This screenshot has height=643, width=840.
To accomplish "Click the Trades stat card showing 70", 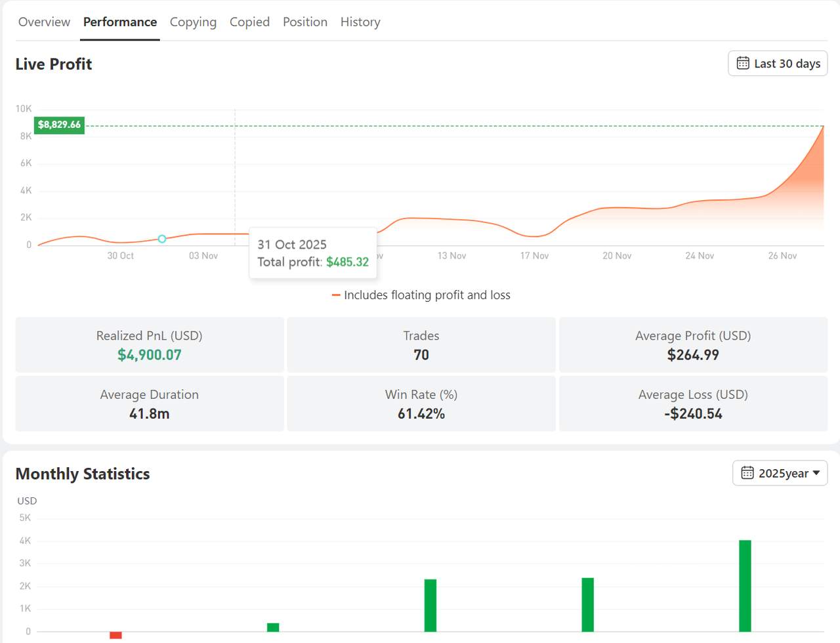I will pyautogui.click(x=421, y=344).
